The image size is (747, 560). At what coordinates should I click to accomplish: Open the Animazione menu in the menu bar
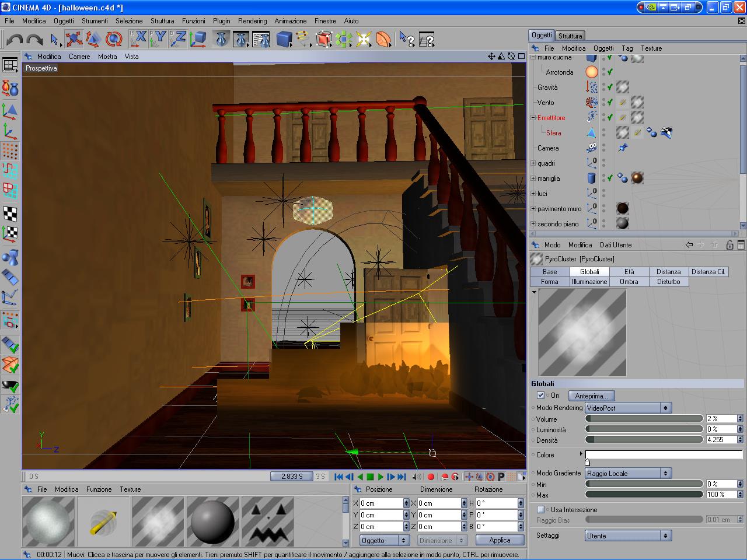[x=291, y=21]
